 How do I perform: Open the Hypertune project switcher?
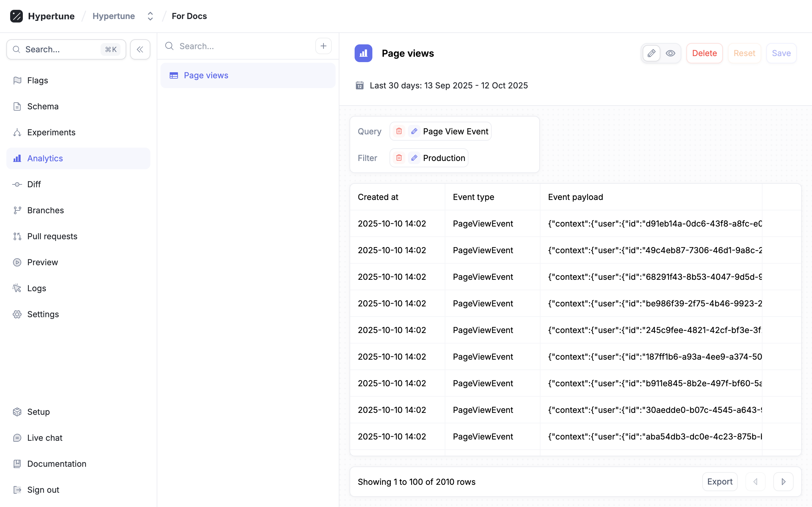(150, 16)
